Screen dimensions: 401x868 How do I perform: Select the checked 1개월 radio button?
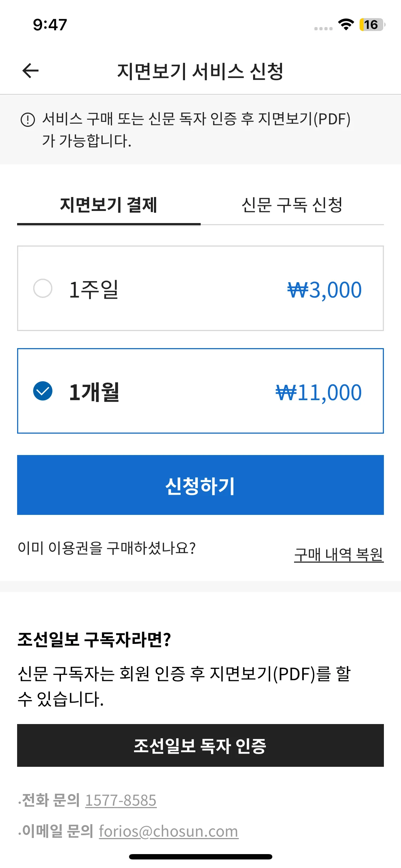43,391
